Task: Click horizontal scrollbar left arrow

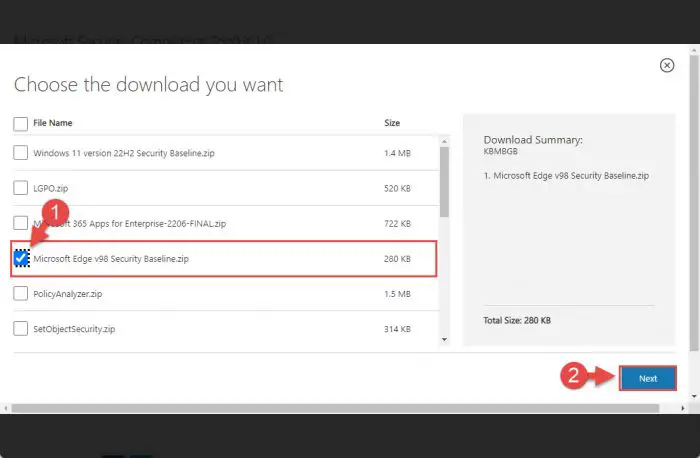Action: pos(5,408)
